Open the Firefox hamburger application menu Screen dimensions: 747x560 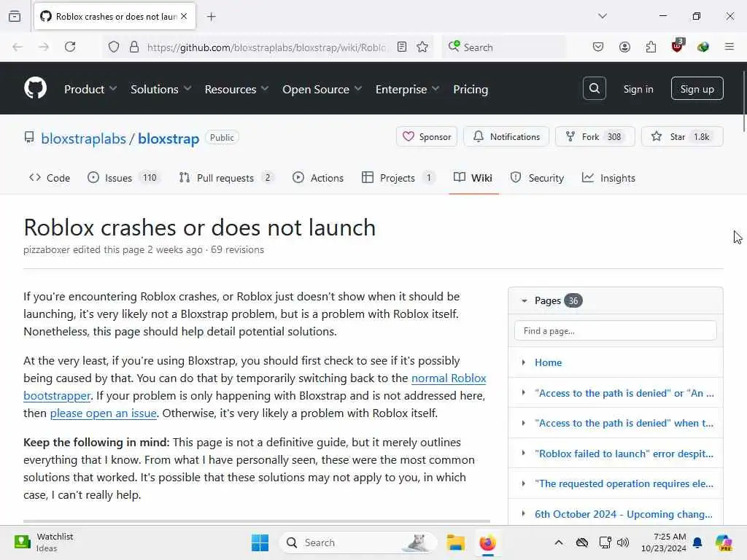click(x=729, y=47)
